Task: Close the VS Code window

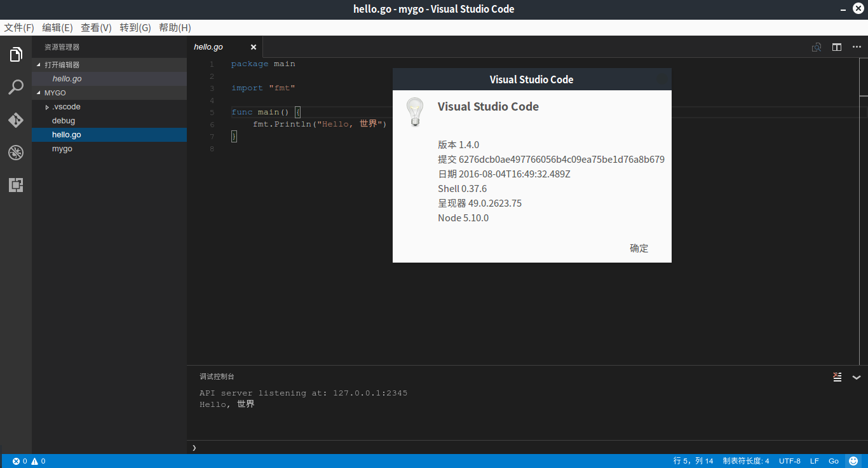Action: coord(857,9)
